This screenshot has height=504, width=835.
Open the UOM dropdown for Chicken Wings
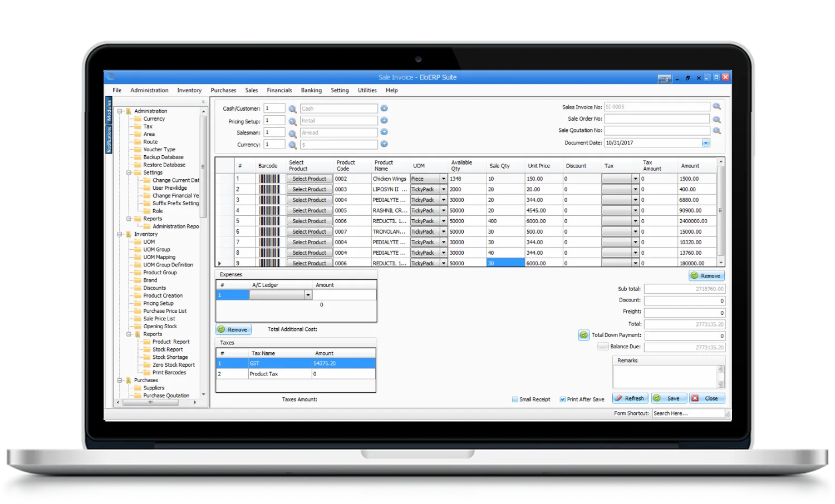coord(444,179)
